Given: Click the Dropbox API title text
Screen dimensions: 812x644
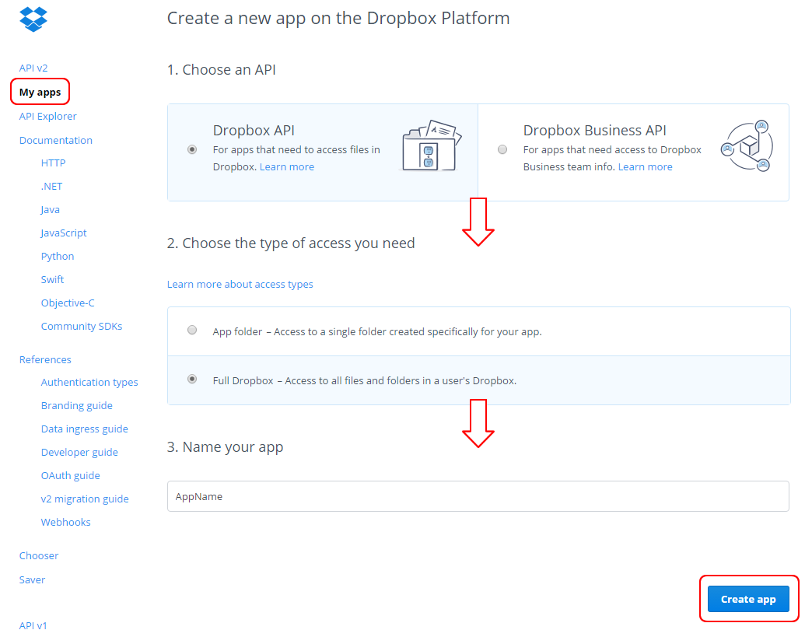Looking at the screenshot, I should pyautogui.click(x=254, y=131).
